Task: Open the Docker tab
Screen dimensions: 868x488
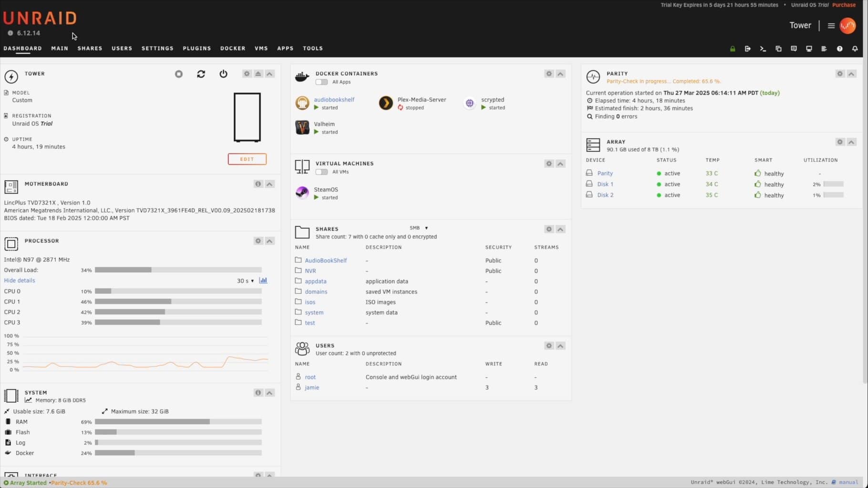Action: (233, 49)
